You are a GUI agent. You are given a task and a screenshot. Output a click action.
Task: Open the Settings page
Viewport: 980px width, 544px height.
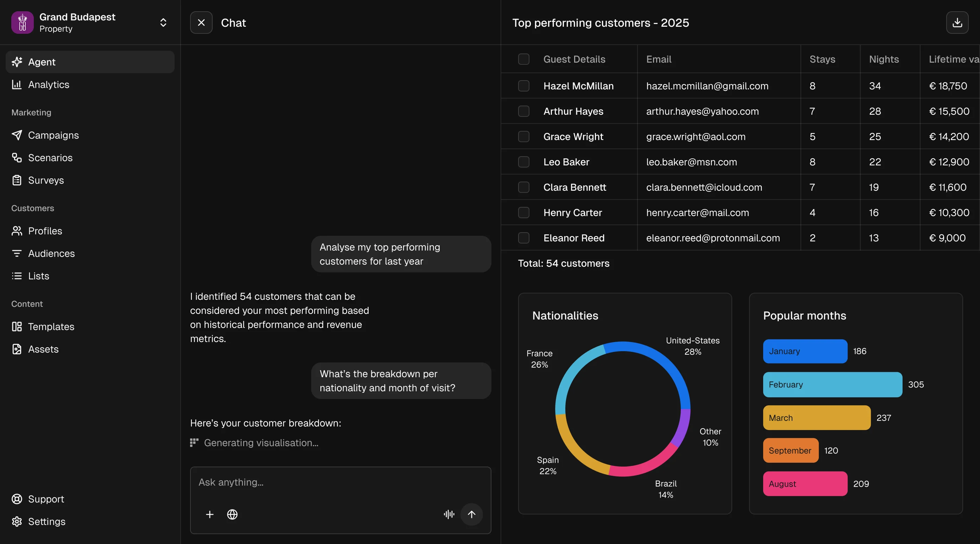pos(90,521)
